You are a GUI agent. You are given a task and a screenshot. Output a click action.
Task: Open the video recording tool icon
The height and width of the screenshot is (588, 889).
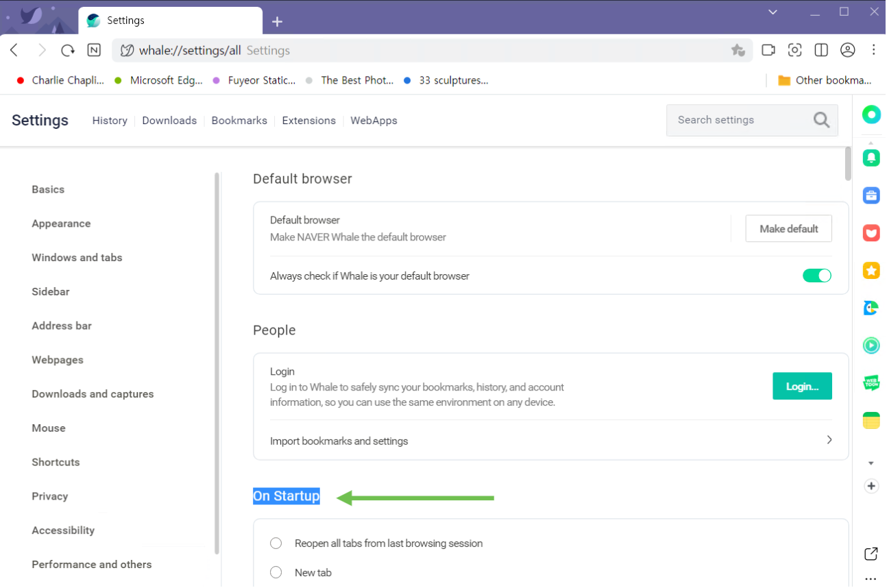coord(768,50)
